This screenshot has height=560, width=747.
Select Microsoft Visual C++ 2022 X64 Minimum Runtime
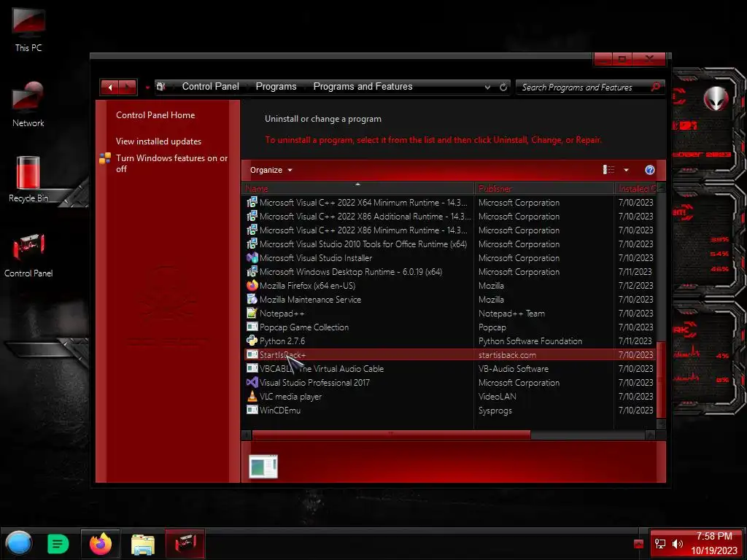[449, 203]
